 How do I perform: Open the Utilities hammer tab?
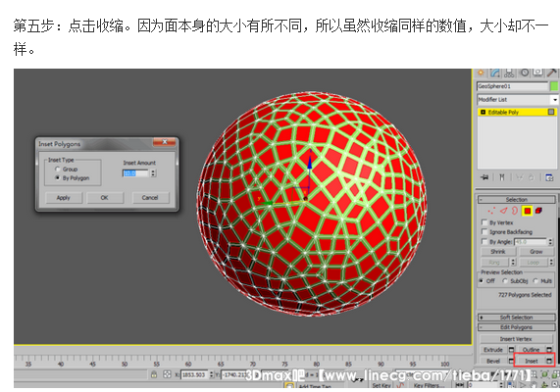[552, 73]
